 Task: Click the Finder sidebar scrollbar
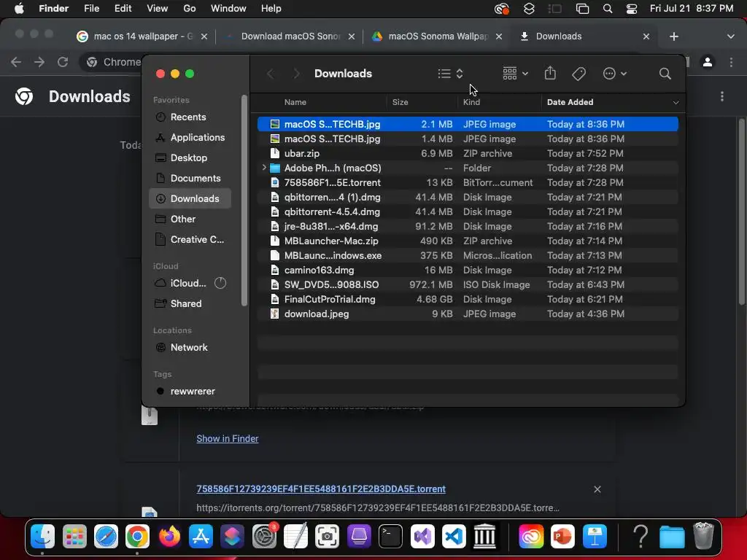tap(244, 200)
